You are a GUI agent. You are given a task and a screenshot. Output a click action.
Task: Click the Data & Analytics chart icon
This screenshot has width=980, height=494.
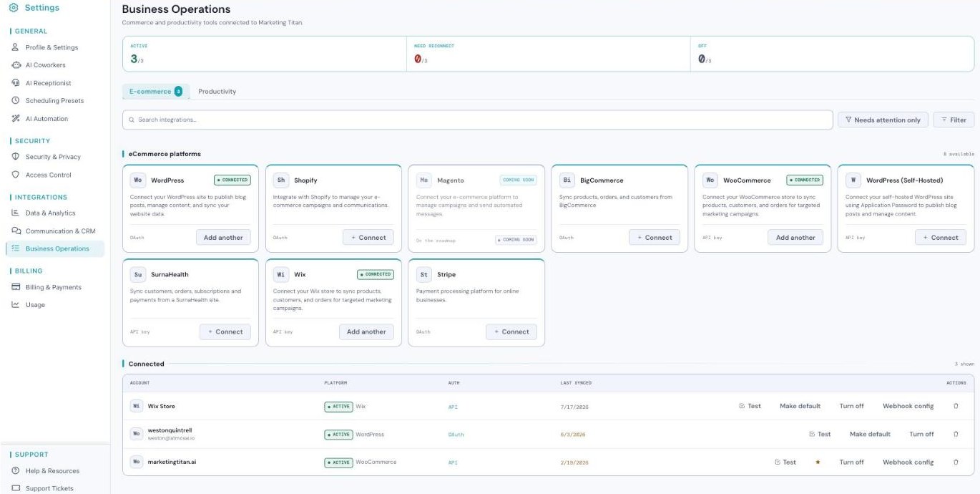(x=16, y=213)
